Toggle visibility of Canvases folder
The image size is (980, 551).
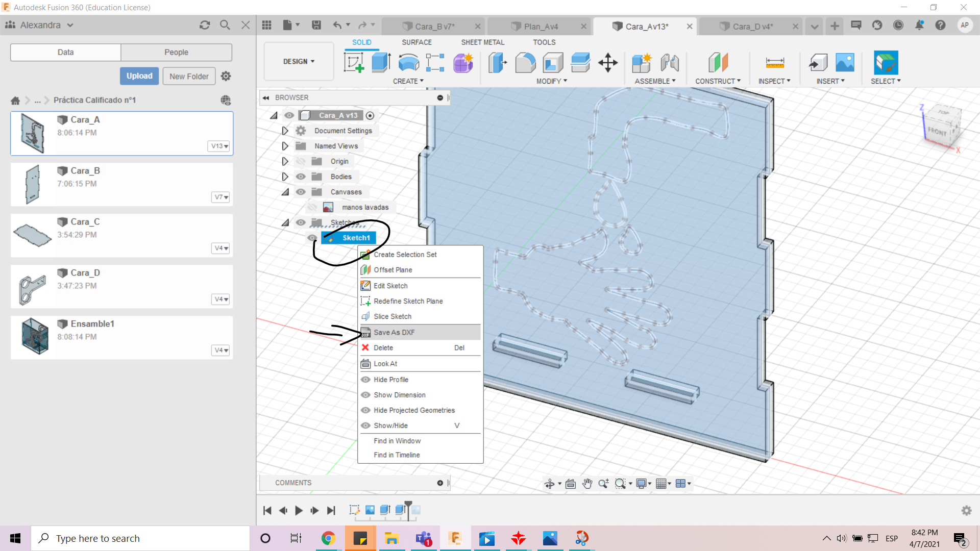301,192
